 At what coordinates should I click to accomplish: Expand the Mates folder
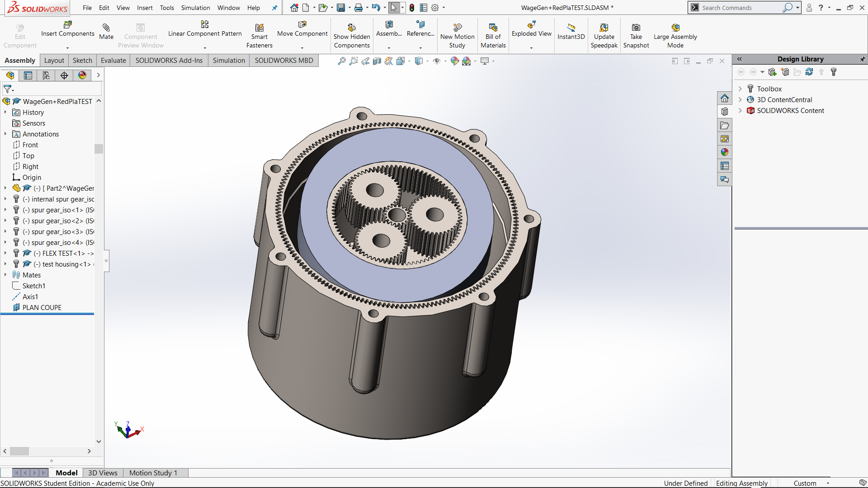5,275
